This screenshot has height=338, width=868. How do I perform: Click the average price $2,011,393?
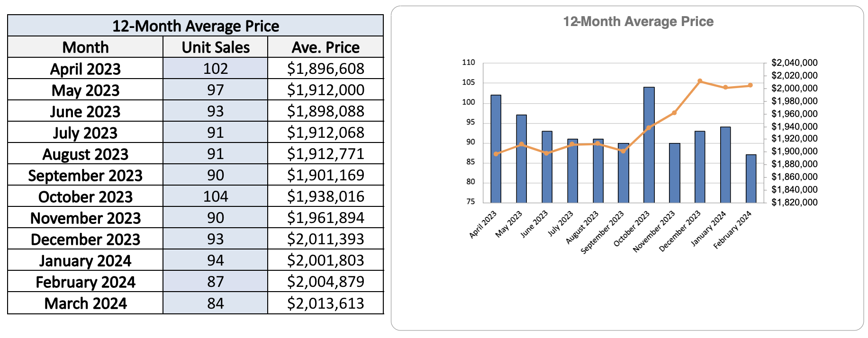(325, 239)
